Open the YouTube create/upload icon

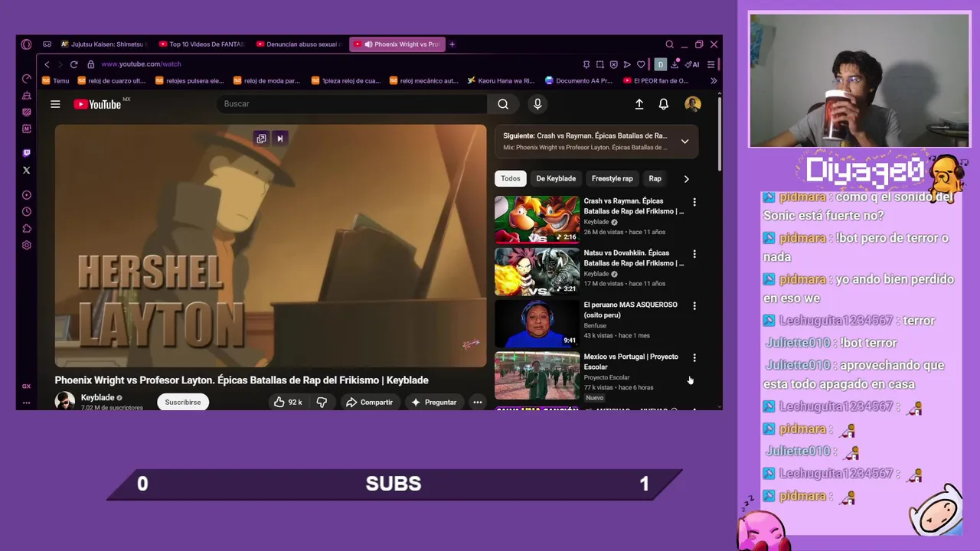(x=639, y=104)
